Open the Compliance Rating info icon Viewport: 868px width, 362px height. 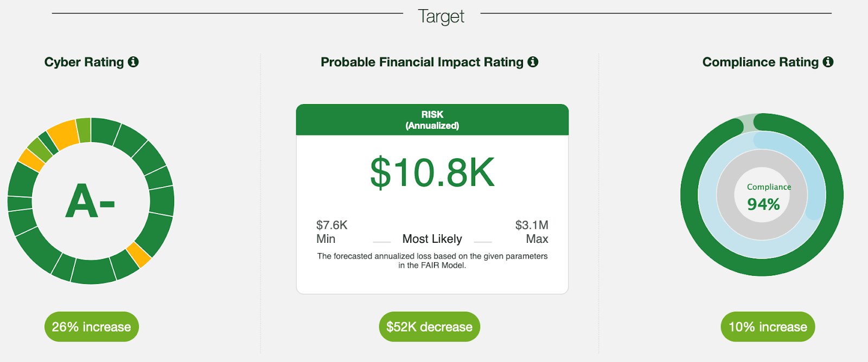828,62
